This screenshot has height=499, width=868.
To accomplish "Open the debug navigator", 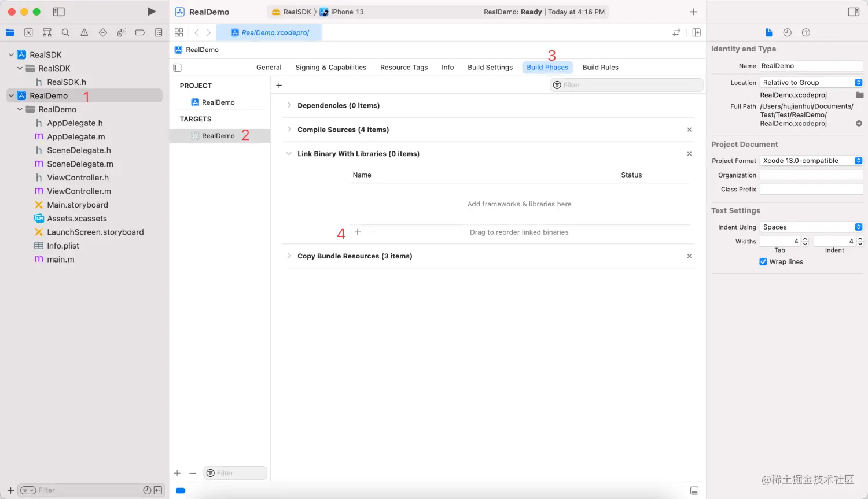I will click(x=121, y=33).
